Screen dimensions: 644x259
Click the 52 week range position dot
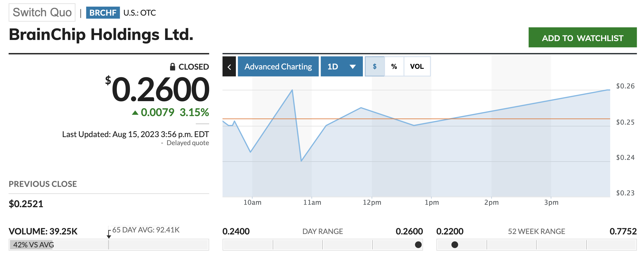455,244
